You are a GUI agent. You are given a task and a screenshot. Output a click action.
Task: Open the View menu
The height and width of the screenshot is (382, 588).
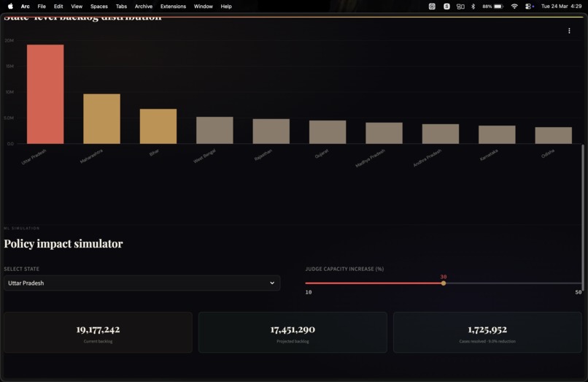pyautogui.click(x=77, y=7)
